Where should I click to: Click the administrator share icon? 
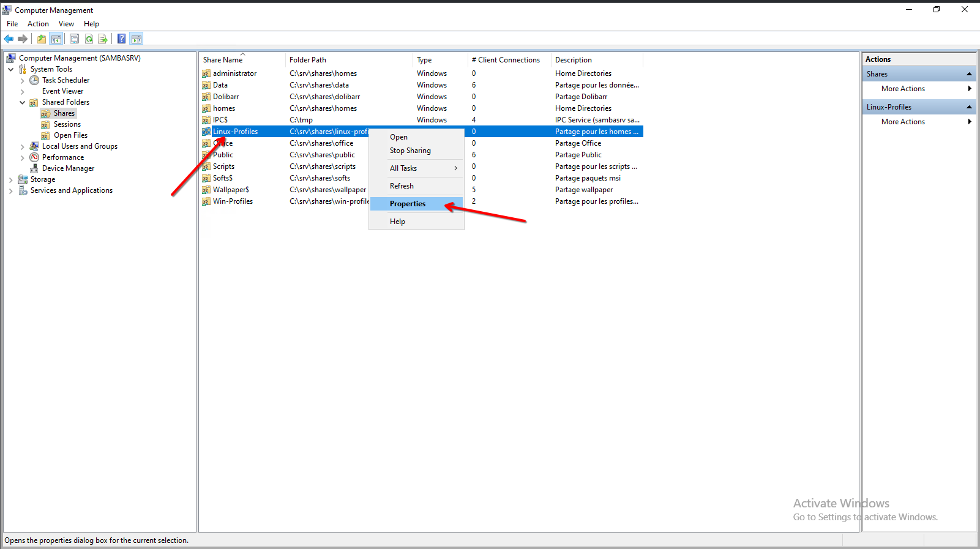pos(206,73)
